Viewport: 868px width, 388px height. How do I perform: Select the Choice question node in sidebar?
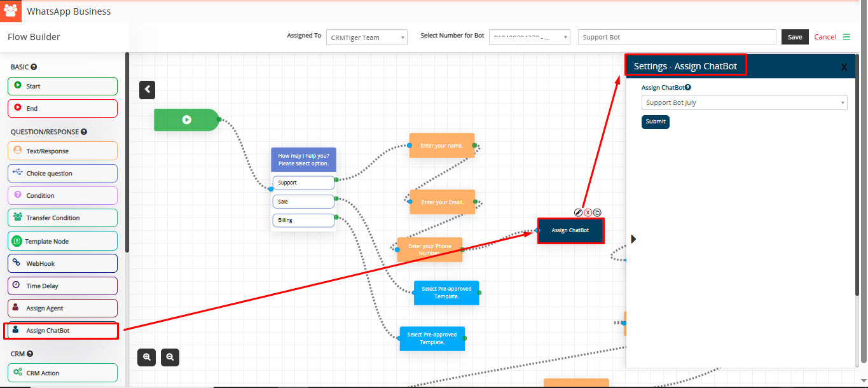[x=62, y=174]
